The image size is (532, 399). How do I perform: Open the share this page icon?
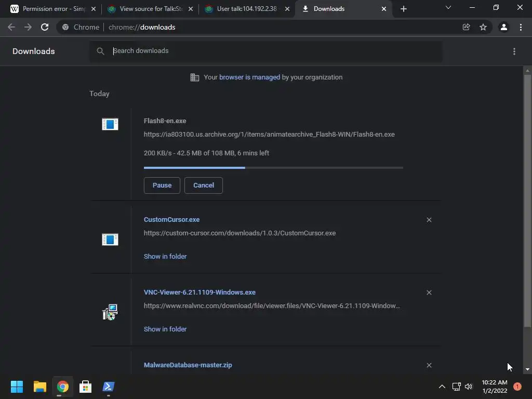tap(466, 27)
